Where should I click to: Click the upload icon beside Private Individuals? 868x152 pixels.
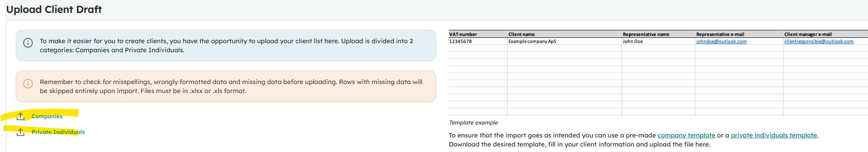coord(20,132)
